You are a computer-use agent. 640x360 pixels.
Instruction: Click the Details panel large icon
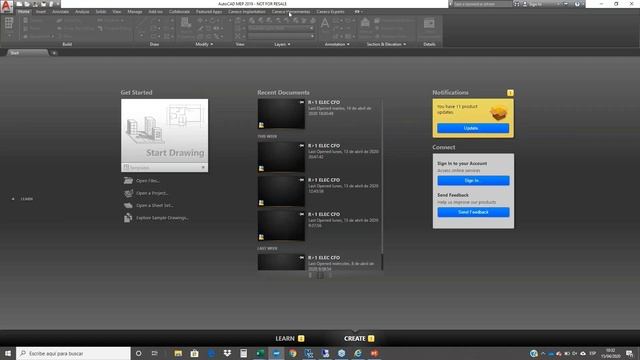coord(429,24)
